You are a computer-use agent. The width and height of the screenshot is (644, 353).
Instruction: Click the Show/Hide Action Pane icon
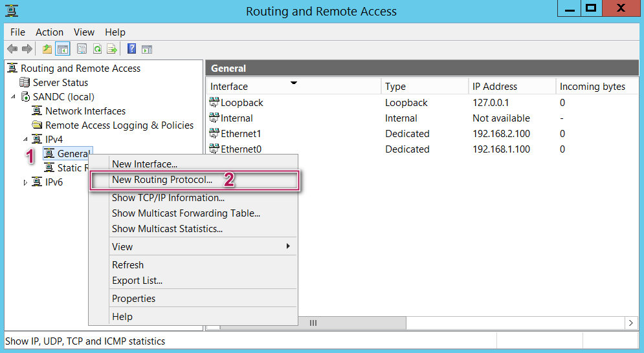147,48
